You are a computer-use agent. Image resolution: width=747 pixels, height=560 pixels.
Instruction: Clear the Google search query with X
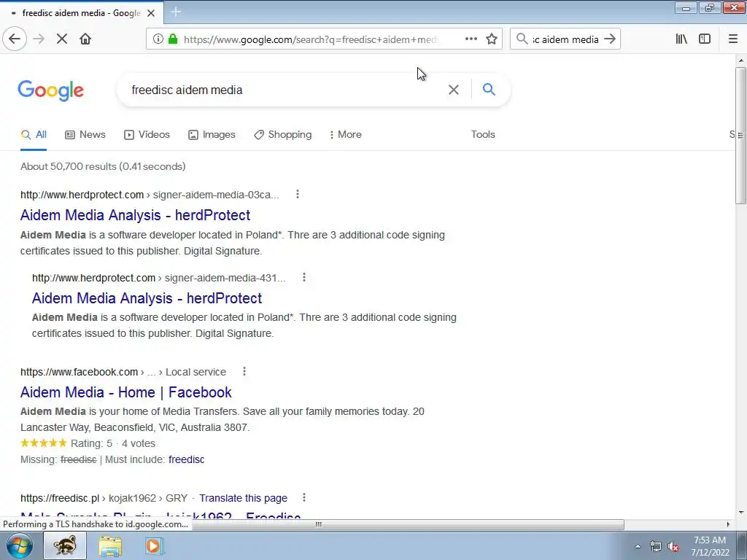[454, 90]
